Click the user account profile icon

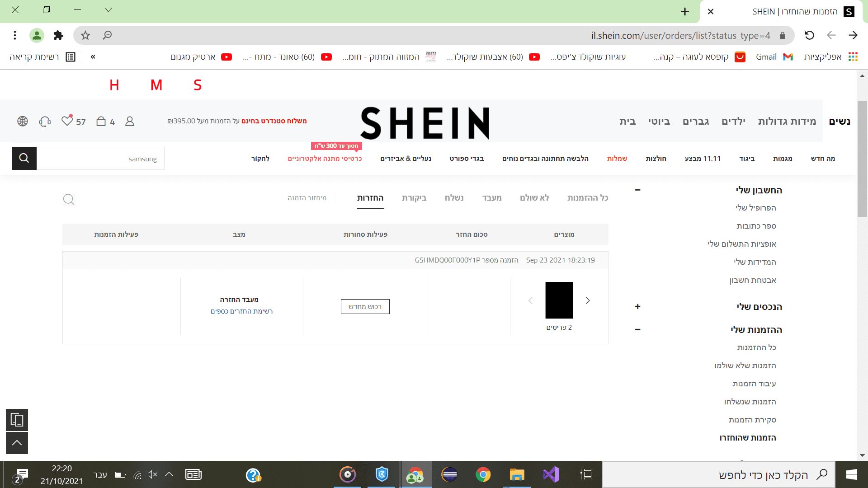pyautogui.click(x=130, y=121)
